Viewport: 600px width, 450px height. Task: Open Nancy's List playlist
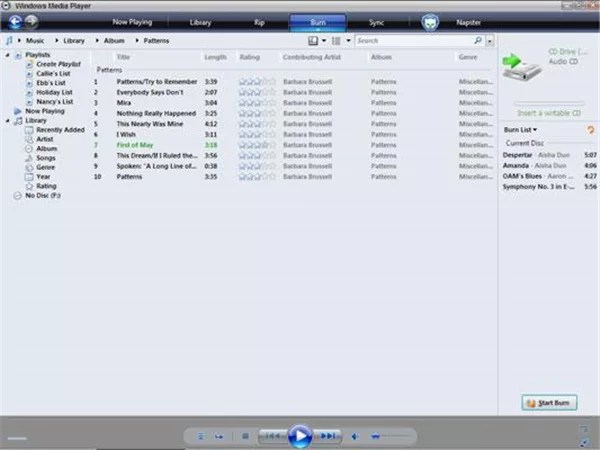click(55, 102)
